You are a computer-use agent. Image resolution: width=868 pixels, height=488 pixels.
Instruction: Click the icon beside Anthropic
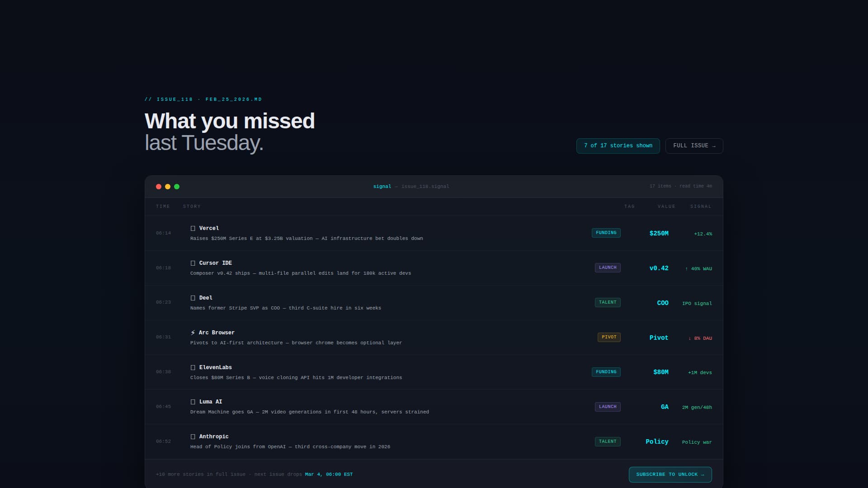click(193, 437)
